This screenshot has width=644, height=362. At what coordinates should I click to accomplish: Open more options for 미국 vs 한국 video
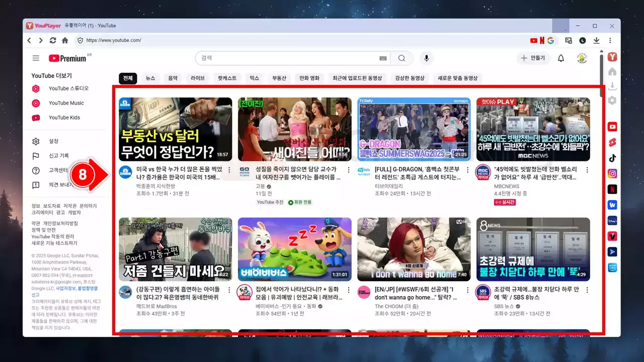(x=229, y=170)
